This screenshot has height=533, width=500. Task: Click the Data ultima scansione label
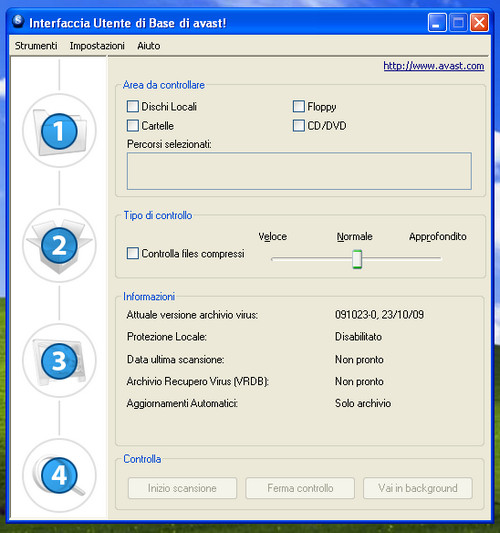175,359
